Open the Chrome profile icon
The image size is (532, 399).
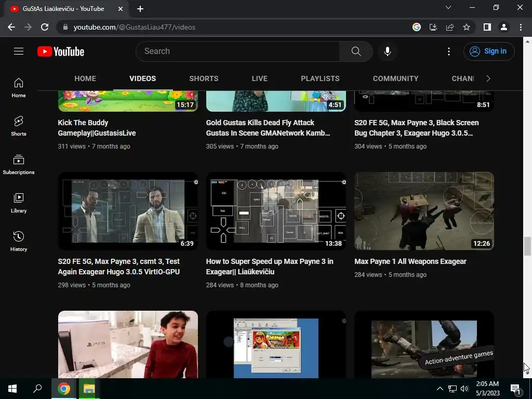tap(504, 27)
